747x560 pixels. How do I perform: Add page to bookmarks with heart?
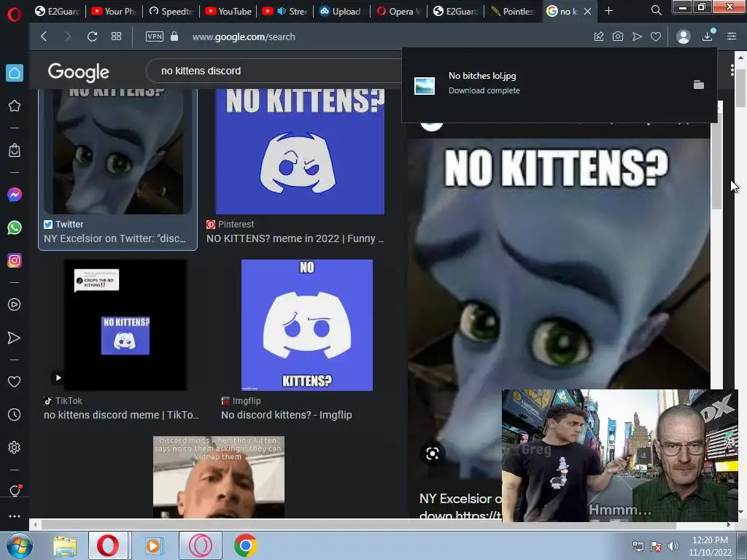pyautogui.click(x=656, y=36)
